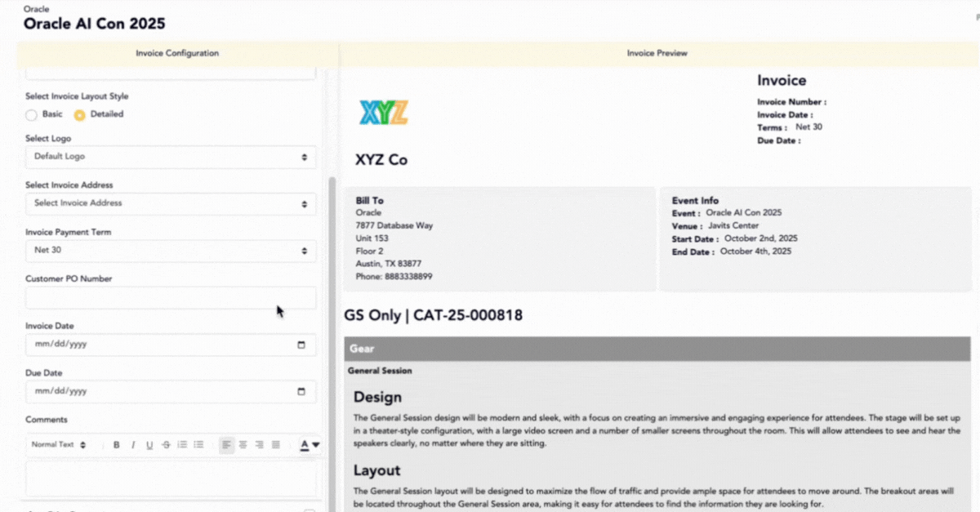Open the Invoice Payment Term dropdown

171,251
